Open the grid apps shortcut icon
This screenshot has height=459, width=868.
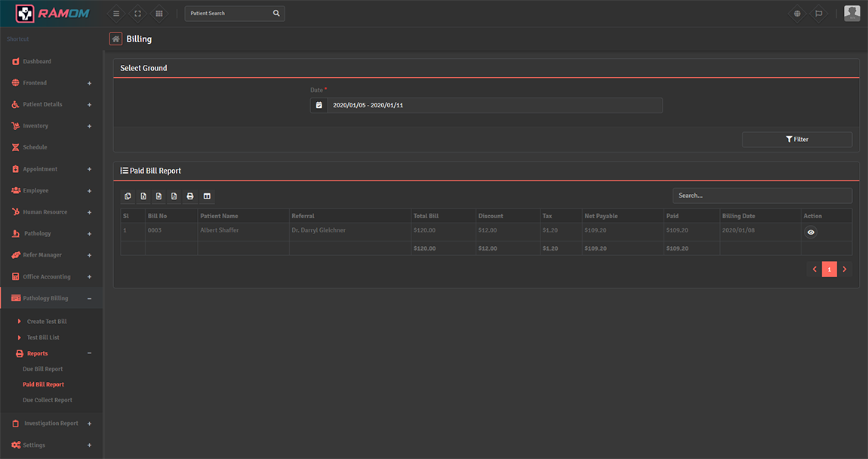click(159, 14)
